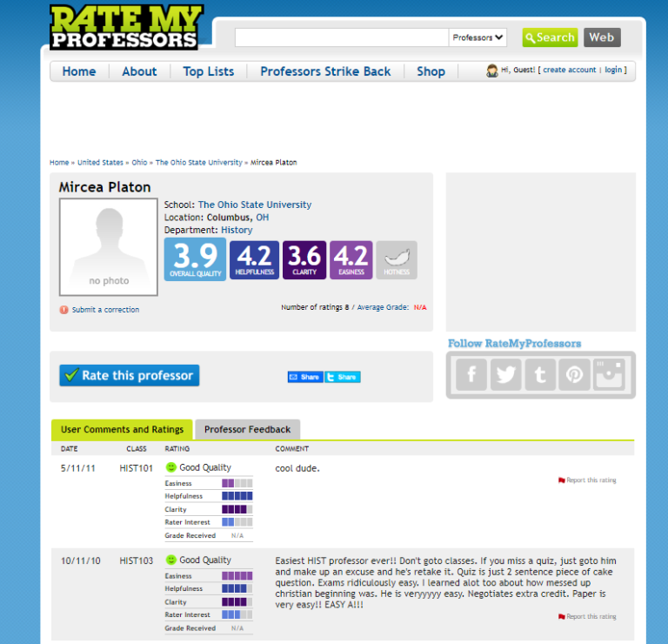Click the create account link
This screenshot has width=668, height=644.
tap(570, 70)
